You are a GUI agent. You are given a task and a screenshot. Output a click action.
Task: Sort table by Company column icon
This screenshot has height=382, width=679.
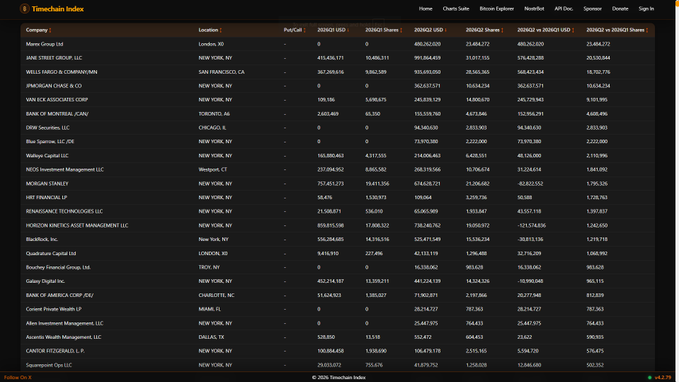(50, 30)
